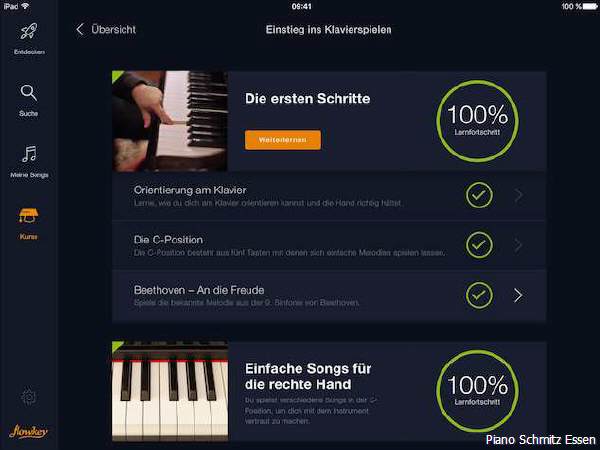
Task: Expand Orientierung am Klavier lesson chevron
Action: (x=518, y=195)
